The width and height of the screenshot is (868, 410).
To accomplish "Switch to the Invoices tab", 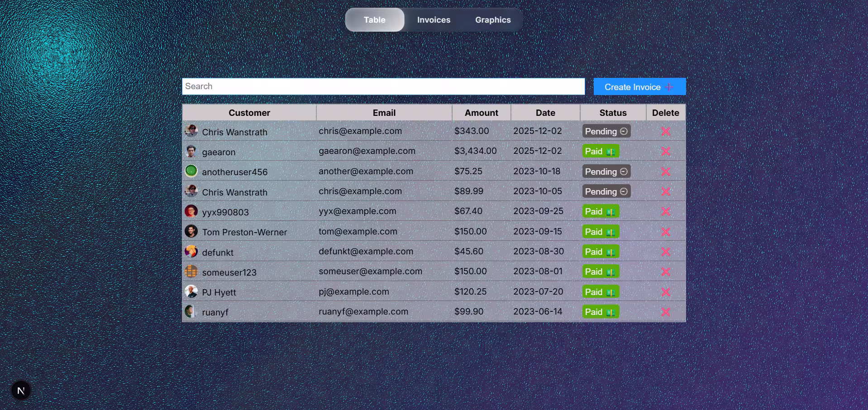I will click(x=434, y=20).
